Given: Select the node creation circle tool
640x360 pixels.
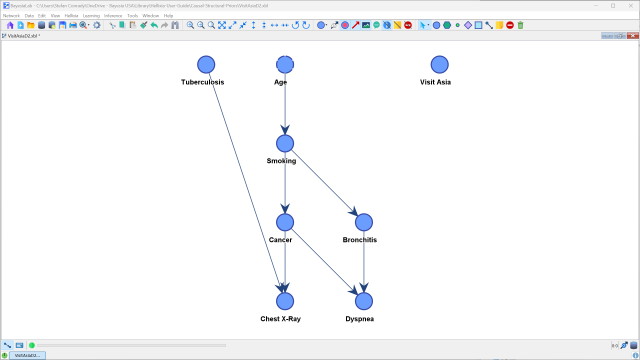Looking at the screenshot, I should click(436, 25).
